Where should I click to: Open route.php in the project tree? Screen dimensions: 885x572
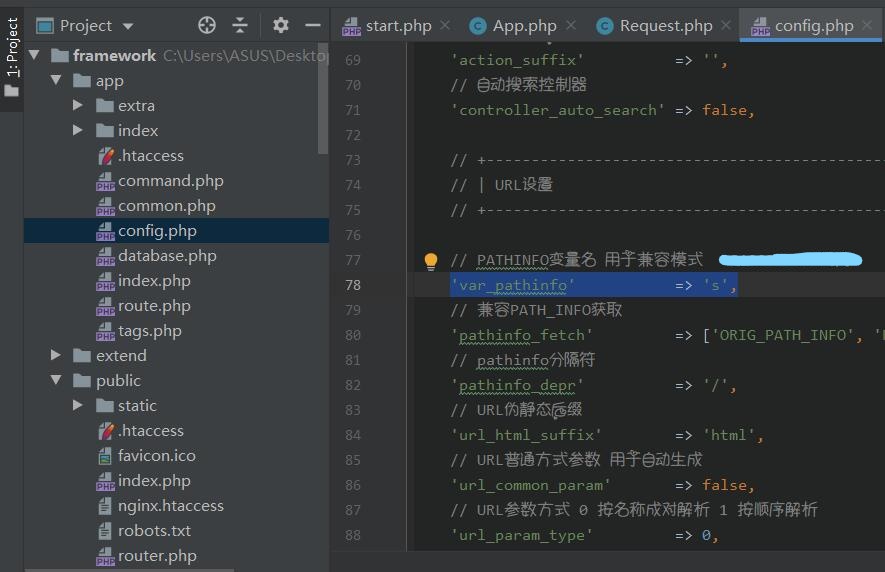tap(154, 305)
